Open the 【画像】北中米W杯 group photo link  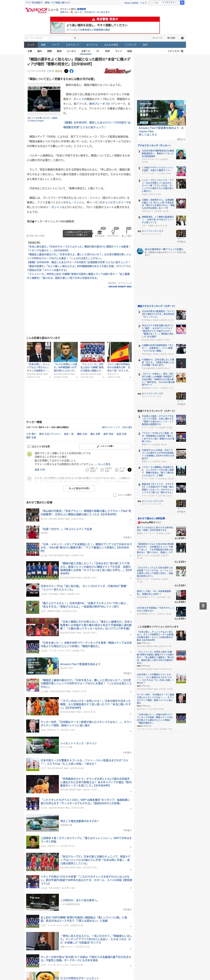[x=97, y=125]
